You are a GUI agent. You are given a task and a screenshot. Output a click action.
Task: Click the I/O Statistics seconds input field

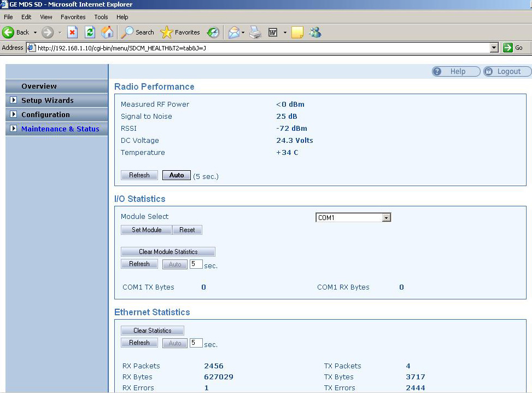click(x=196, y=264)
